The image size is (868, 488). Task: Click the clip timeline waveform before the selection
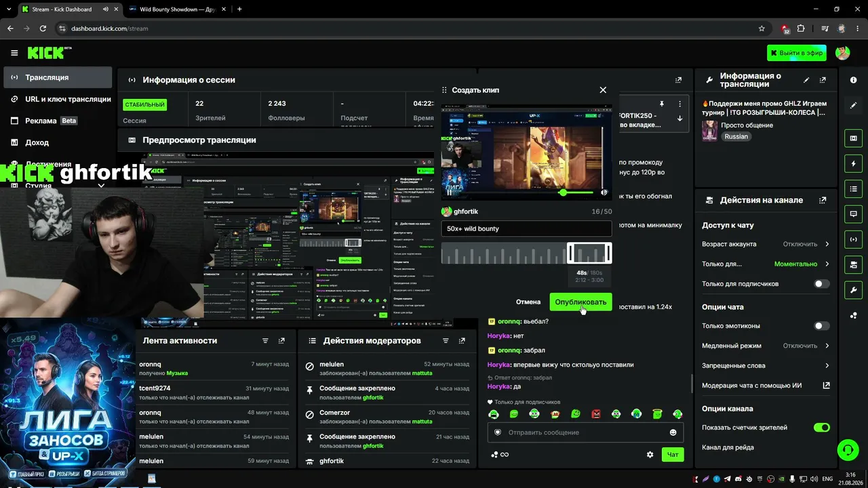[x=504, y=253]
